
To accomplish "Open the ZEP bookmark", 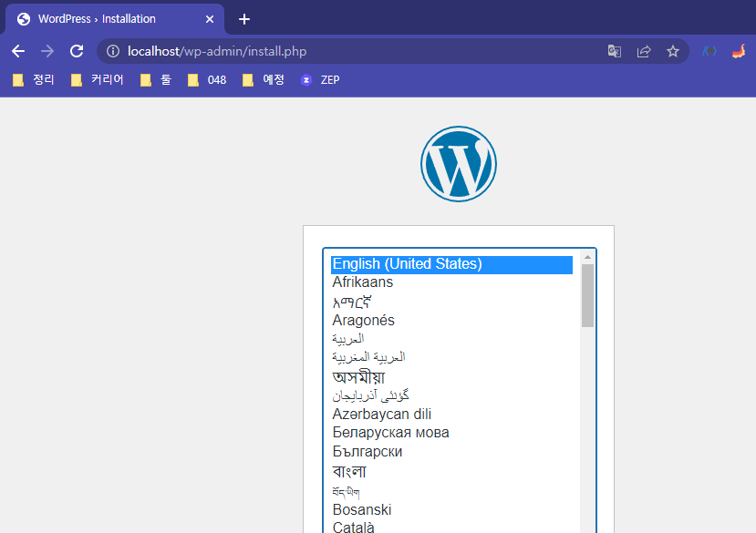I will click(x=320, y=80).
